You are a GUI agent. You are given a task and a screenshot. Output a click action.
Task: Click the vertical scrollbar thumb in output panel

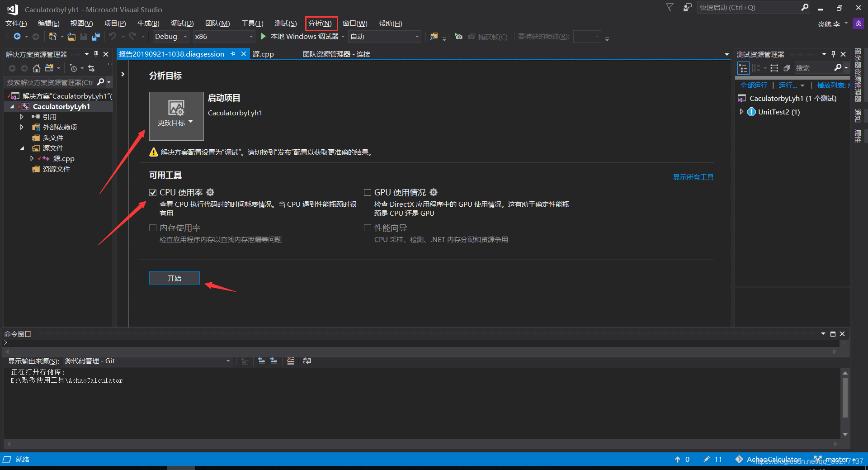[845, 398]
